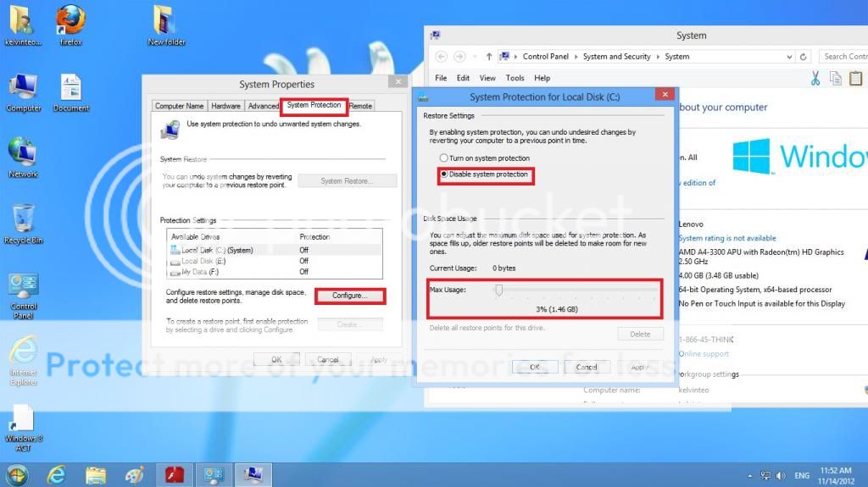The height and width of the screenshot is (487, 868).
Task: Click the Configure... button
Action: pyautogui.click(x=349, y=296)
